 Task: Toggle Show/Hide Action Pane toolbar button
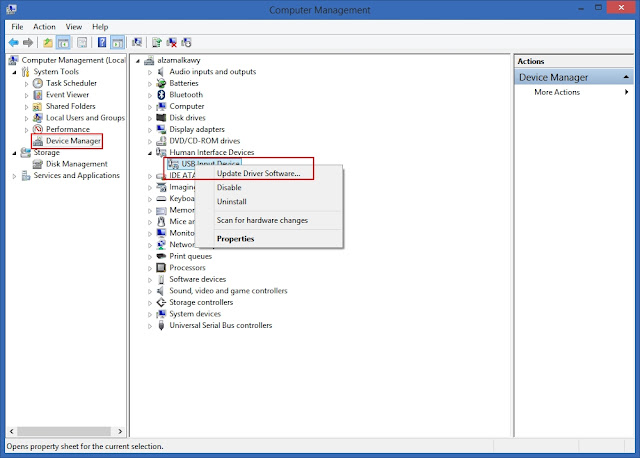click(x=118, y=42)
